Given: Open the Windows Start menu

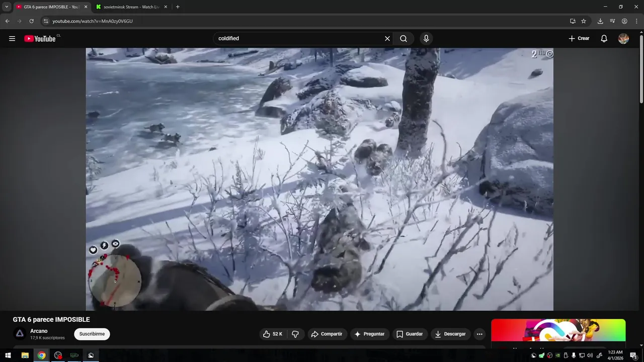Looking at the screenshot, I should pos(8,355).
